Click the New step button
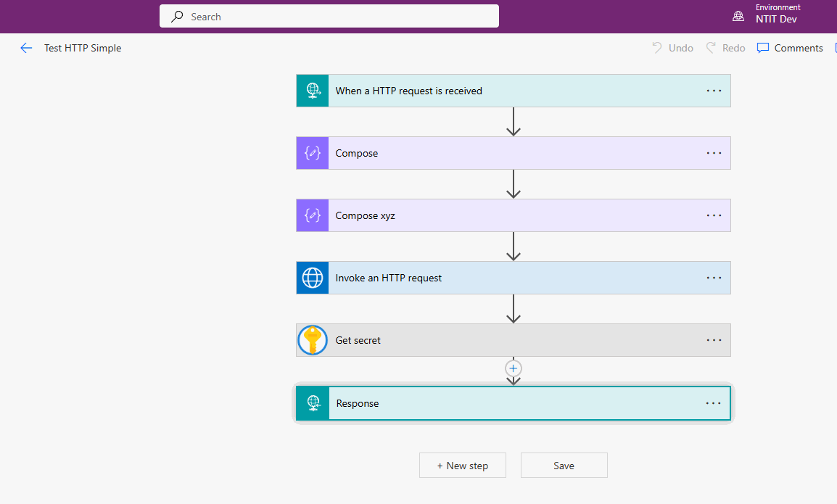Viewport: 837px width, 504px height. point(462,465)
